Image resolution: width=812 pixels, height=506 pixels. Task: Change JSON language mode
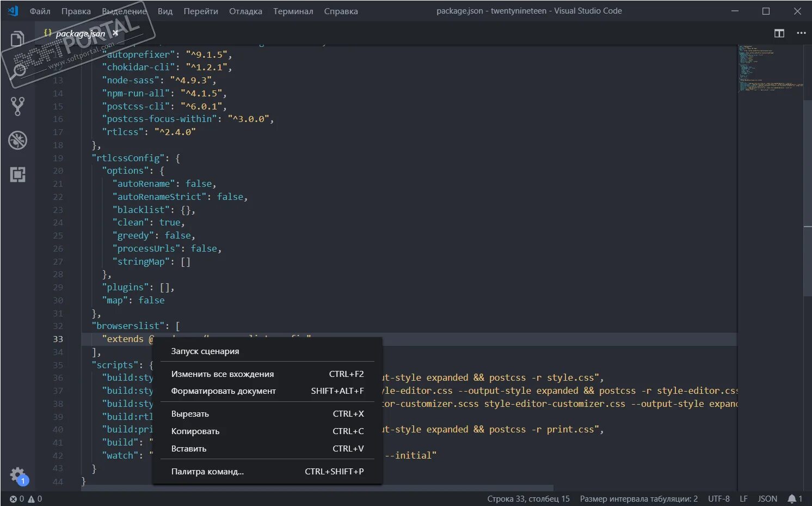pyautogui.click(x=767, y=498)
